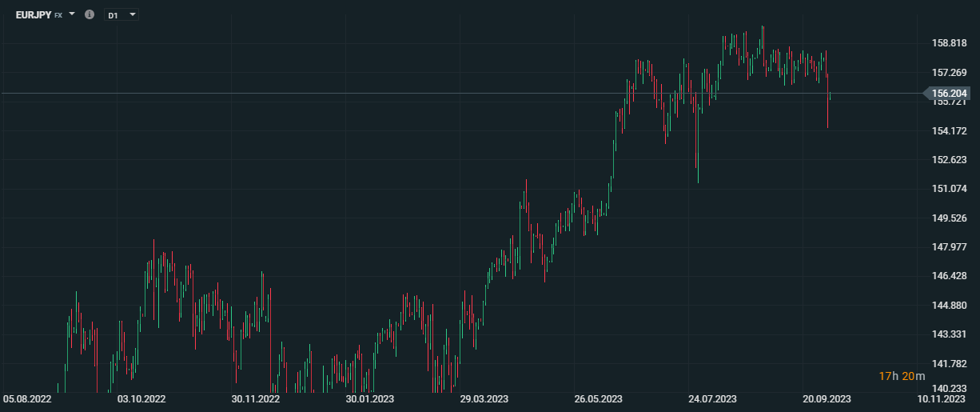Click the 158.818 price axis label
The image size is (980, 412).
(949, 43)
